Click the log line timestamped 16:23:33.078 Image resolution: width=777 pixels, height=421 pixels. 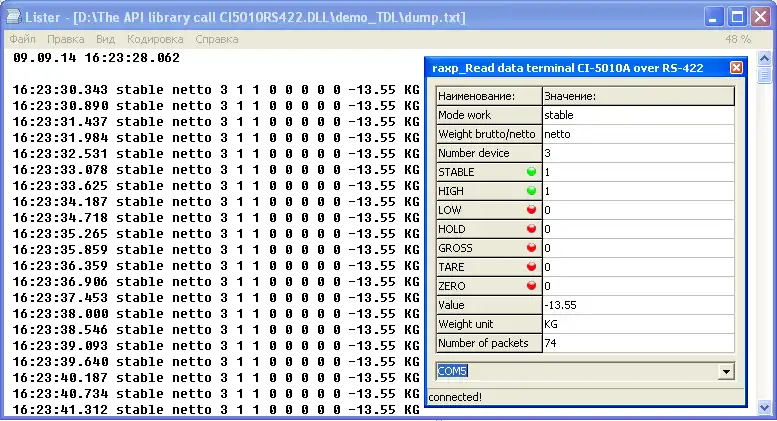pos(216,170)
